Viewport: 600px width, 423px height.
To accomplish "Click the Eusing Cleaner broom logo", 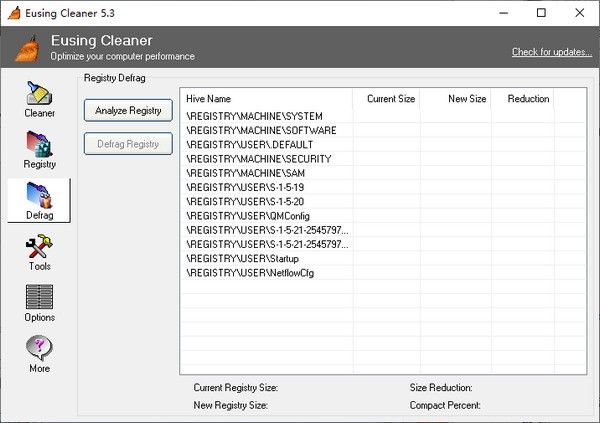I will [x=27, y=47].
